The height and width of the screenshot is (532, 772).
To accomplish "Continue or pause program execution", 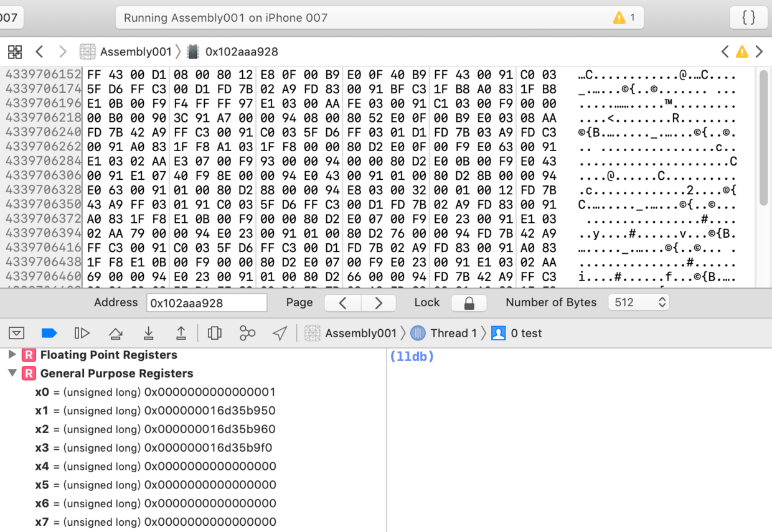I will pyautogui.click(x=82, y=334).
